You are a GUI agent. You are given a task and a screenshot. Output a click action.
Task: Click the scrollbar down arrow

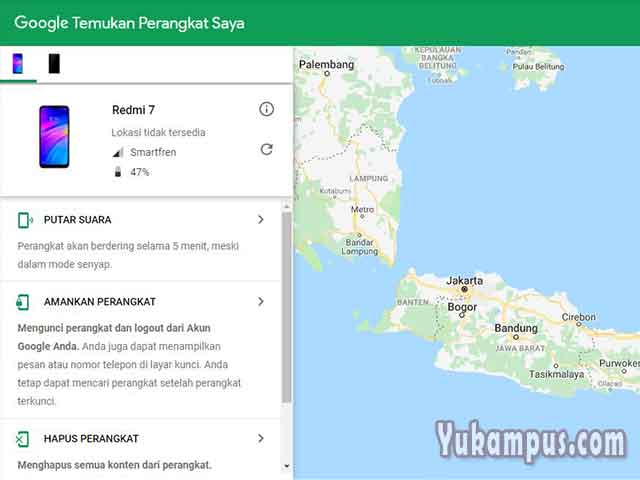(x=287, y=466)
